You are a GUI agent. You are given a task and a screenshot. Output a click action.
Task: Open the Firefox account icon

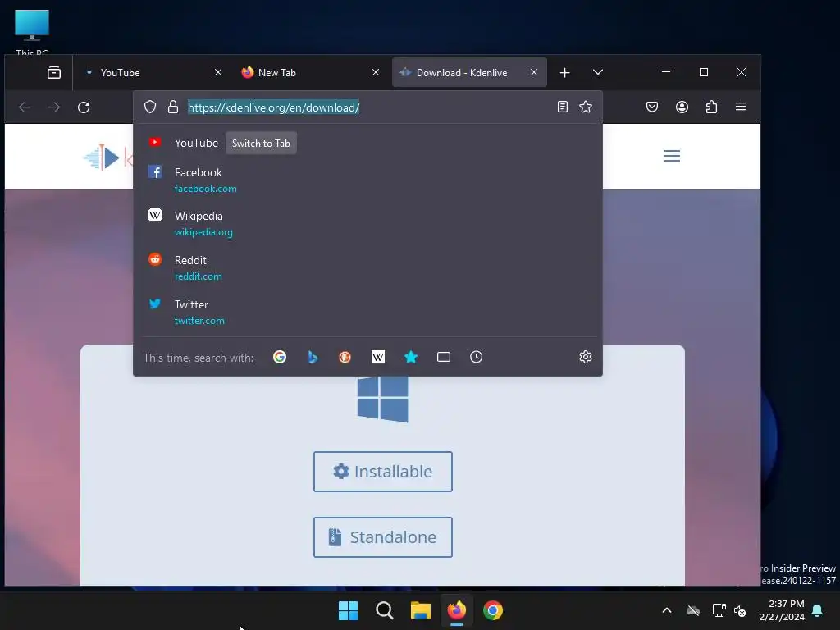pos(682,107)
